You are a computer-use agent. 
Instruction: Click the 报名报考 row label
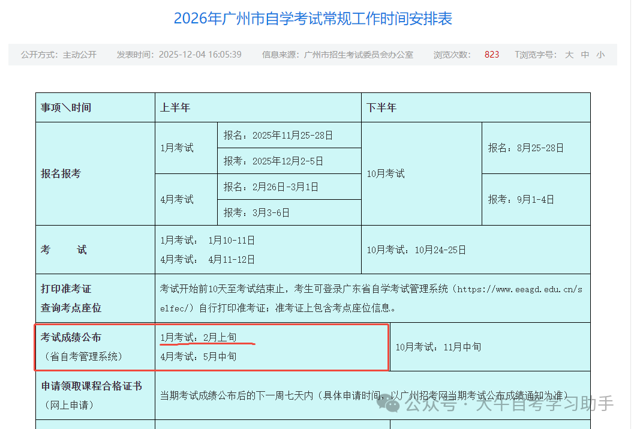click(61, 173)
